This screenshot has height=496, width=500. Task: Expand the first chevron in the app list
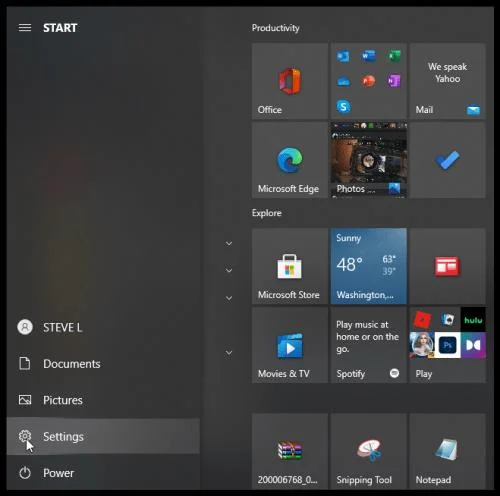click(x=229, y=243)
